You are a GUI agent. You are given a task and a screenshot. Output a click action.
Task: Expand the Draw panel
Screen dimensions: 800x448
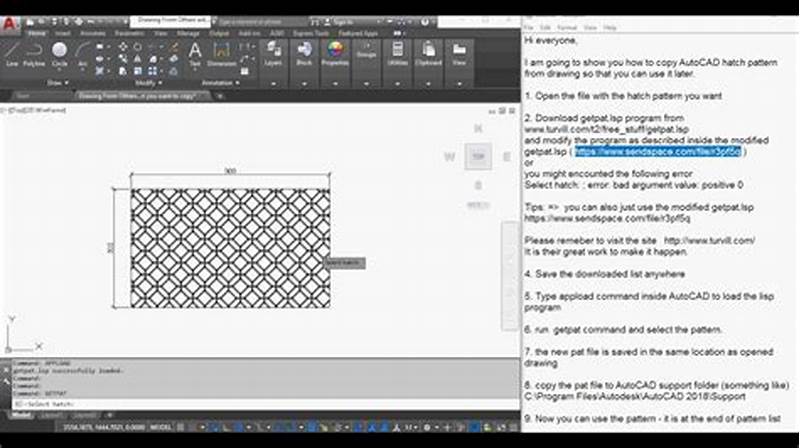[x=58, y=83]
